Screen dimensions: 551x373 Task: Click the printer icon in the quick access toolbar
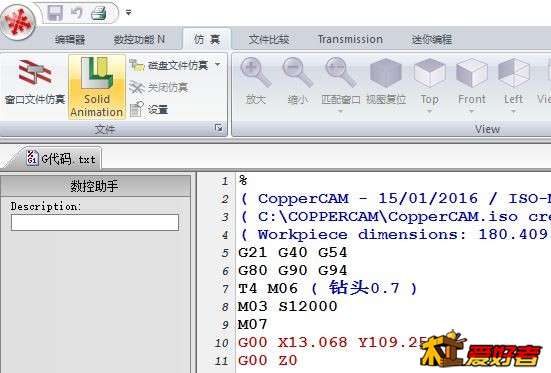pos(98,13)
